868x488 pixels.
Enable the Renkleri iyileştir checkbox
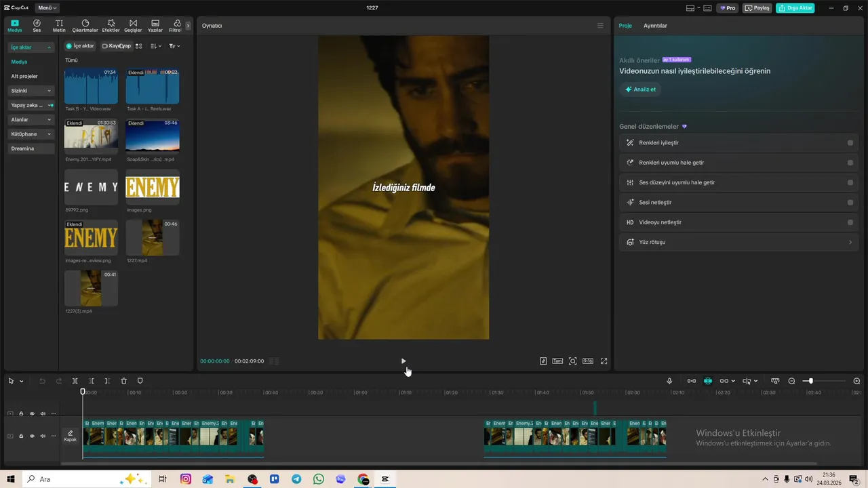pyautogui.click(x=850, y=143)
